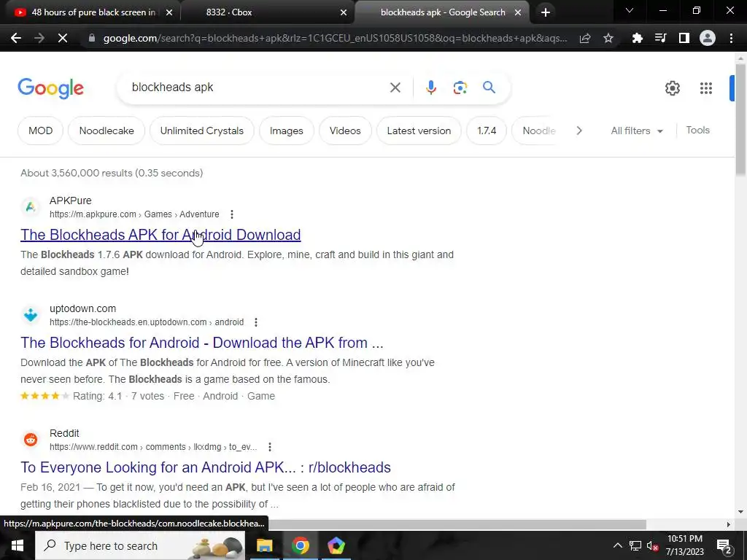Click the address bar URL
The height and width of the screenshot is (560, 747).
click(335, 38)
